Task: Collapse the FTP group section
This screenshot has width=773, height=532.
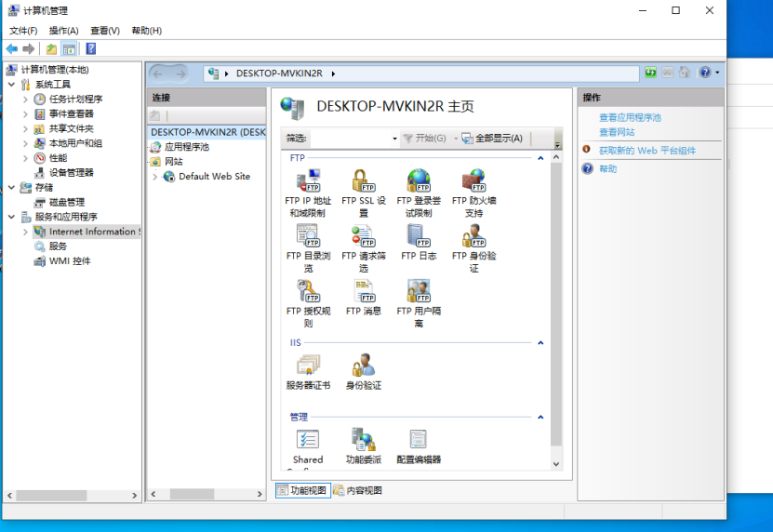Action: [x=540, y=158]
